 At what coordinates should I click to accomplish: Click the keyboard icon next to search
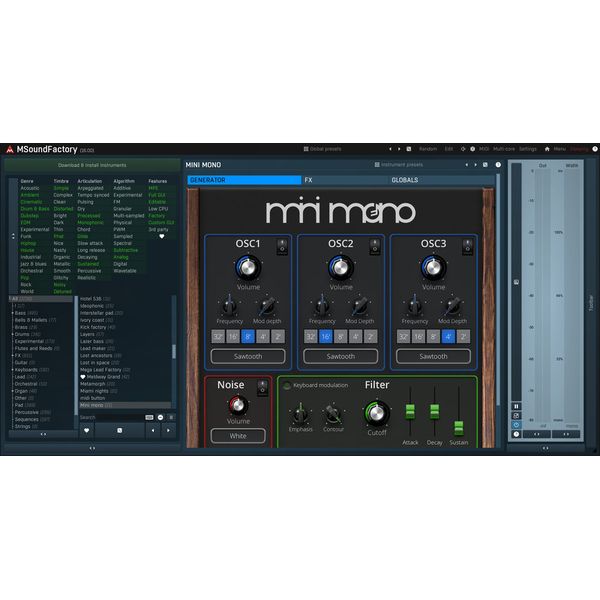(149, 417)
